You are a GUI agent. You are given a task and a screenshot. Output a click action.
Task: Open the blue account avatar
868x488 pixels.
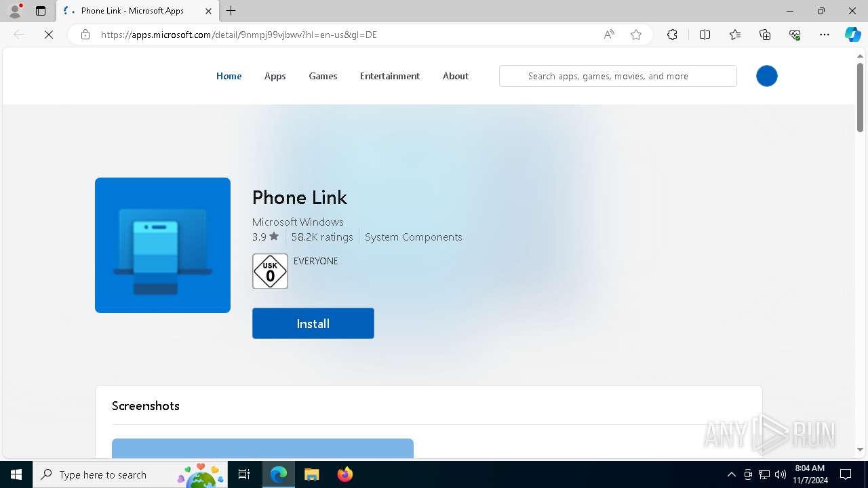pos(767,76)
